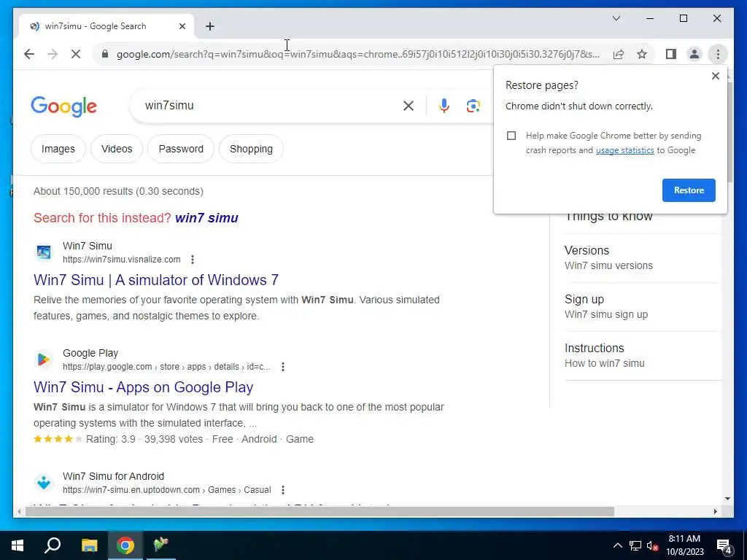
Task: Click the horizontal scrollbar right arrow
Action: [x=715, y=511]
